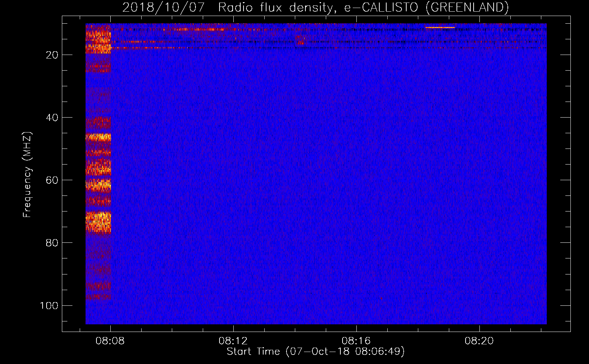589x364 pixels.
Task: Click the time tick label "08:08"
Action: [x=110, y=341]
